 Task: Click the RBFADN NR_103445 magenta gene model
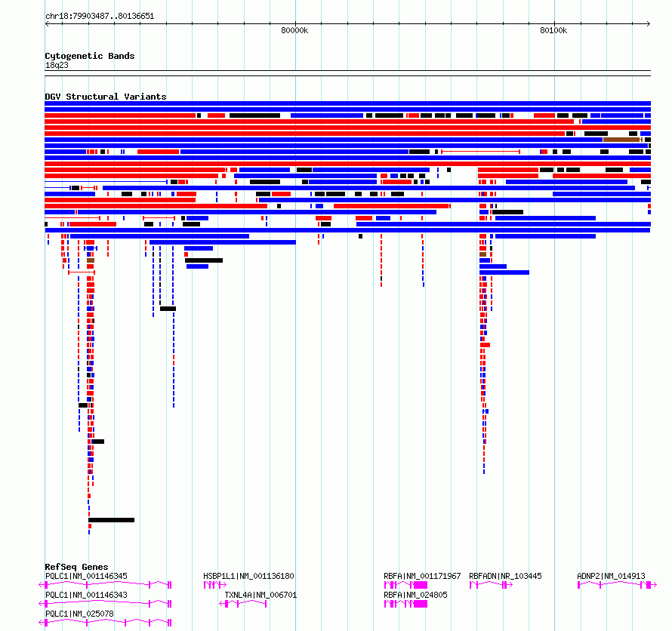[491, 585]
